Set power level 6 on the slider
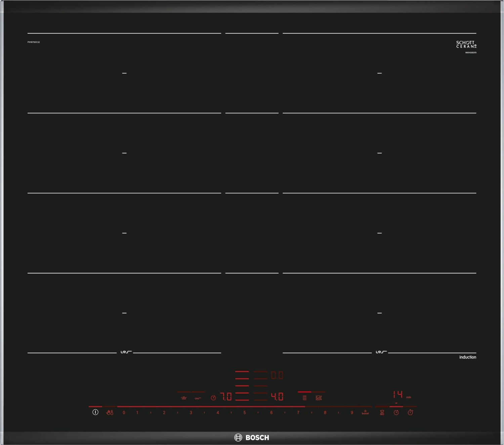Viewport: 504px width, 445px height. pyautogui.click(x=271, y=413)
